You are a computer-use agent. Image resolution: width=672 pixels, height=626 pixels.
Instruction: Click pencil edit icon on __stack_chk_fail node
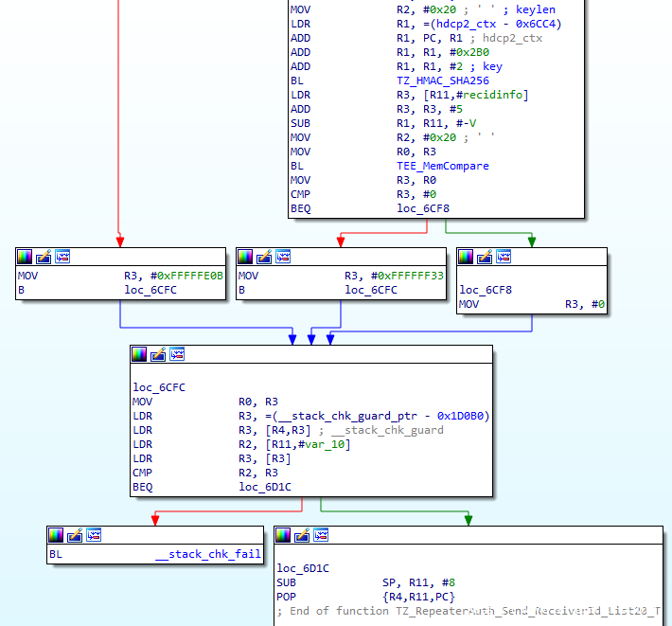tap(75, 535)
